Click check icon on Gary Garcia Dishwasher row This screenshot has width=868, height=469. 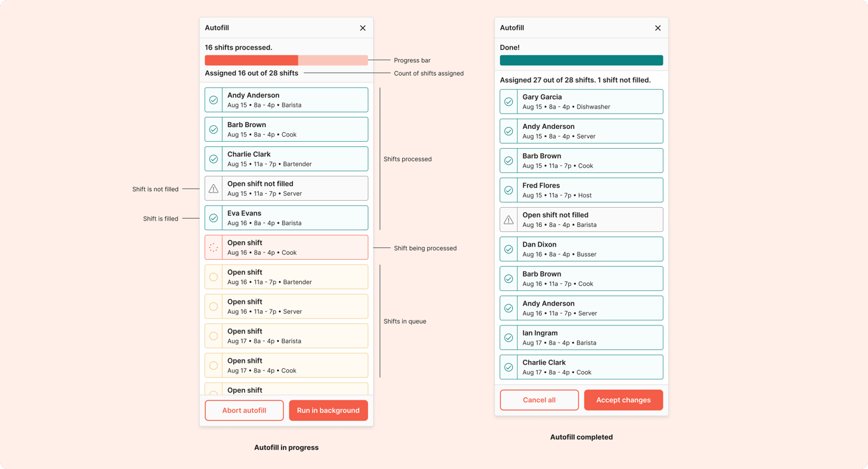tap(508, 102)
